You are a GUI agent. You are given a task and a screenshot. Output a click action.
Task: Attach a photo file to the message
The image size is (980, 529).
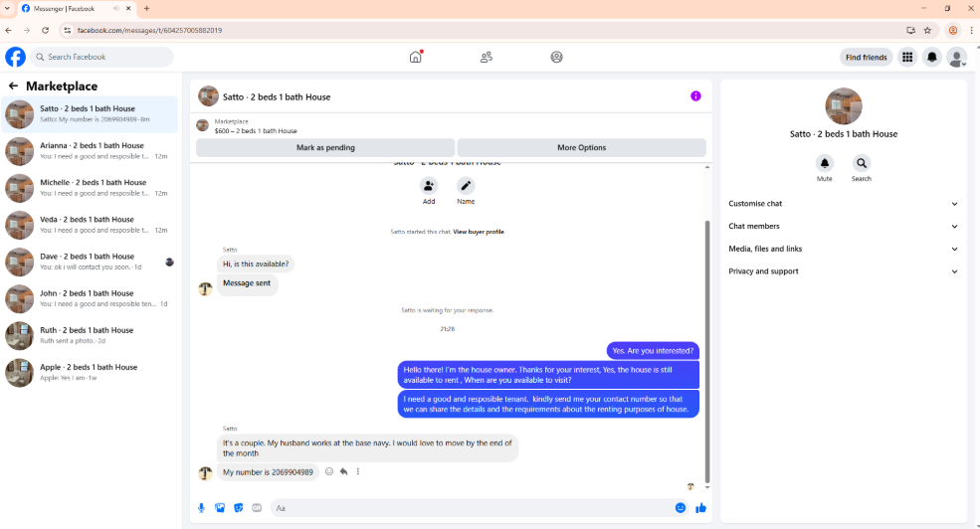click(220, 508)
